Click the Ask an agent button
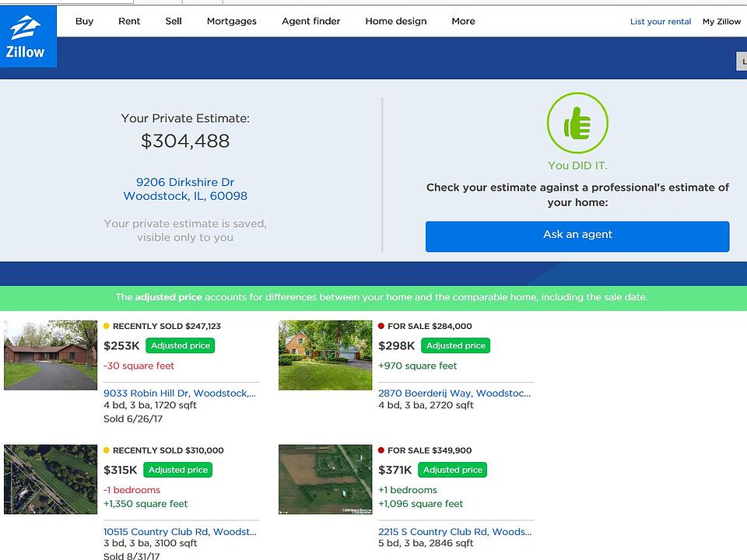This screenshot has width=747, height=560. click(577, 236)
